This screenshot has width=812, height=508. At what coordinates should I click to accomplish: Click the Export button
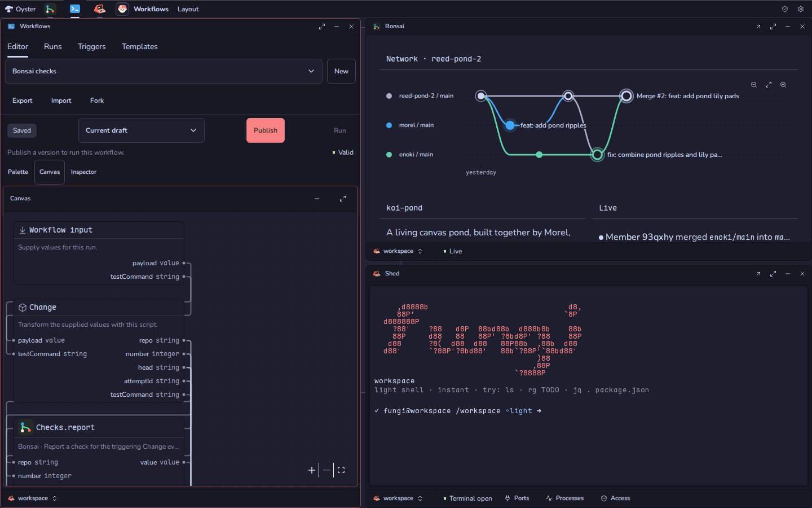click(23, 100)
